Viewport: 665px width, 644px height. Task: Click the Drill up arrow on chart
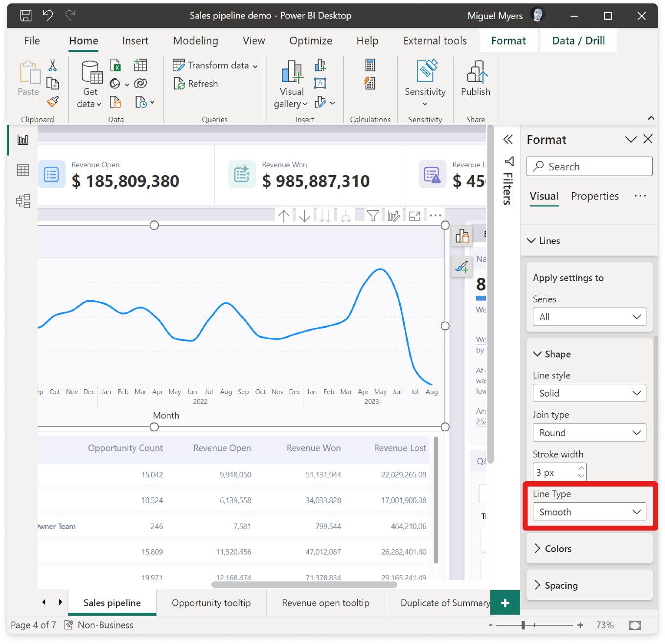[x=284, y=216]
